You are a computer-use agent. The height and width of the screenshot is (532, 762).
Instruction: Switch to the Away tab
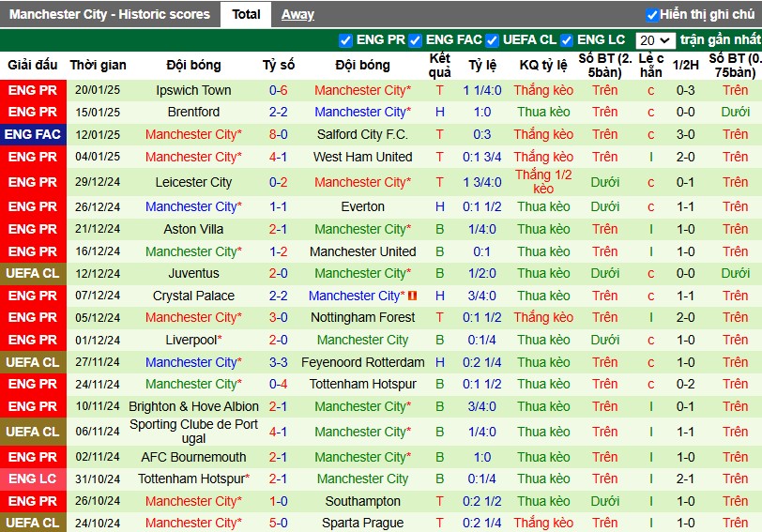pyautogui.click(x=297, y=15)
